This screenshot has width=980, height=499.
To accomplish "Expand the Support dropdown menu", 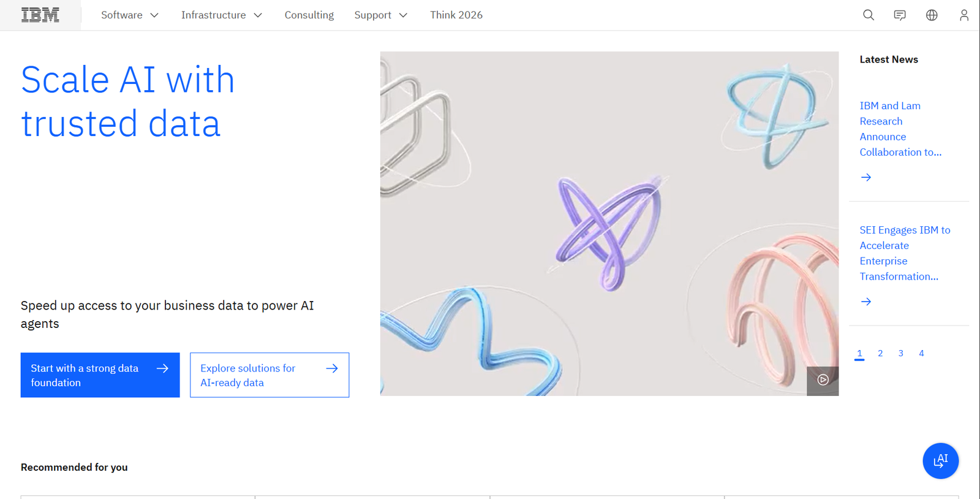I will pyautogui.click(x=380, y=15).
